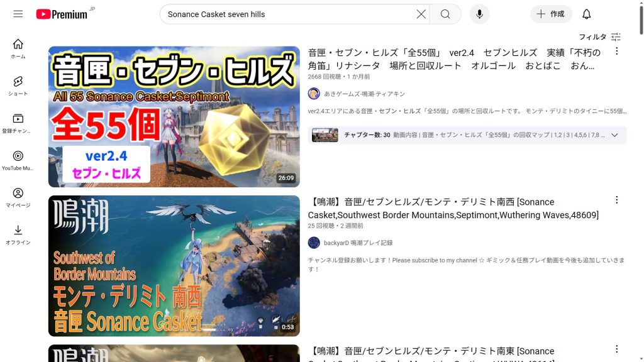Go to ホーム in sidebar

(18, 49)
